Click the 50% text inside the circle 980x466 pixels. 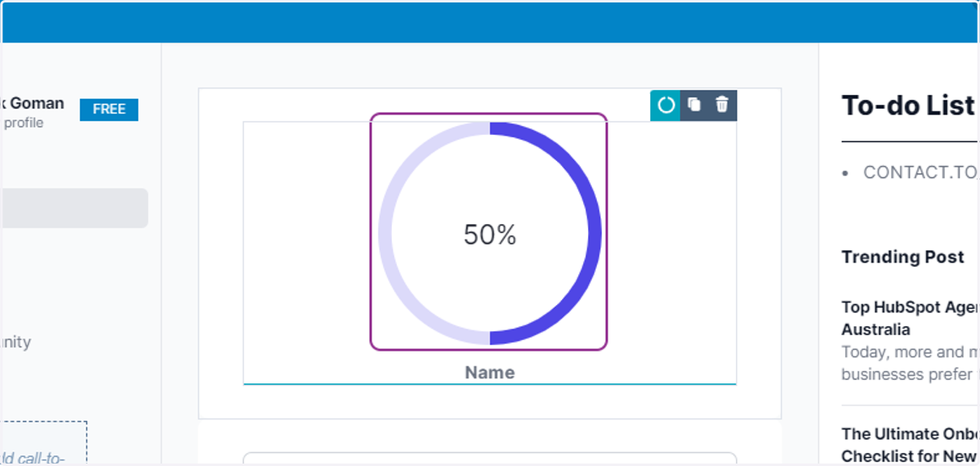tap(490, 235)
